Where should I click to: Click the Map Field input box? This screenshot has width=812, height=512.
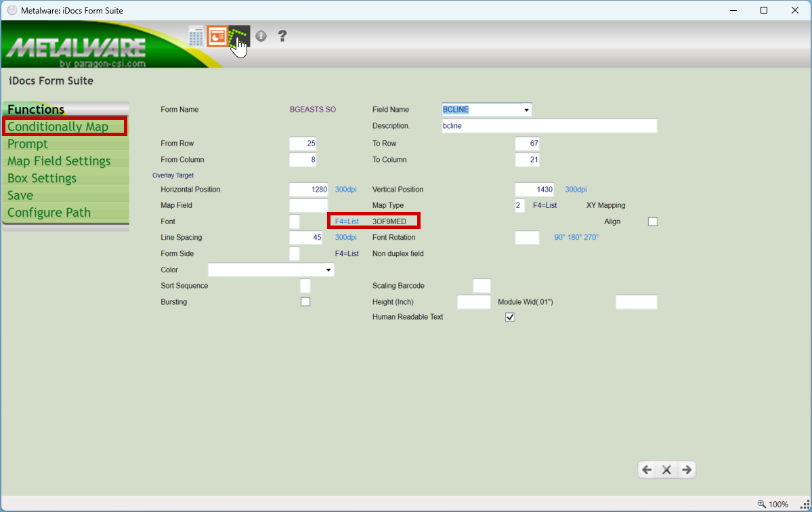tap(309, 205)
